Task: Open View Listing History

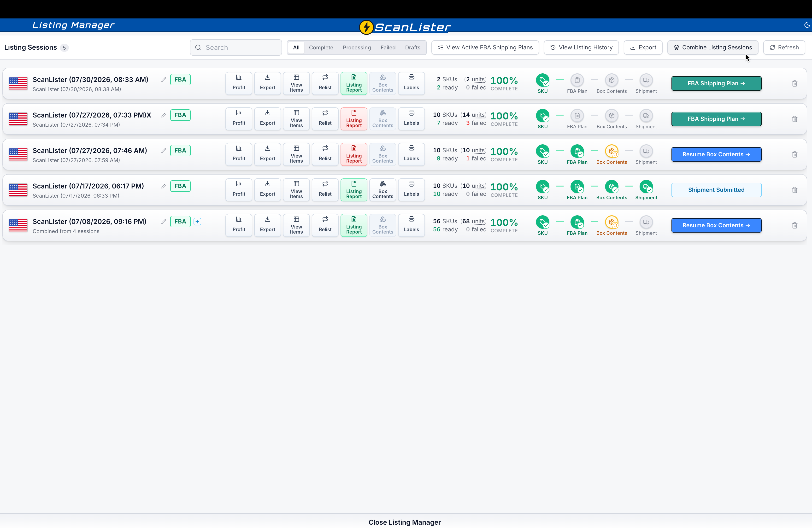Action: coord(581,47)
